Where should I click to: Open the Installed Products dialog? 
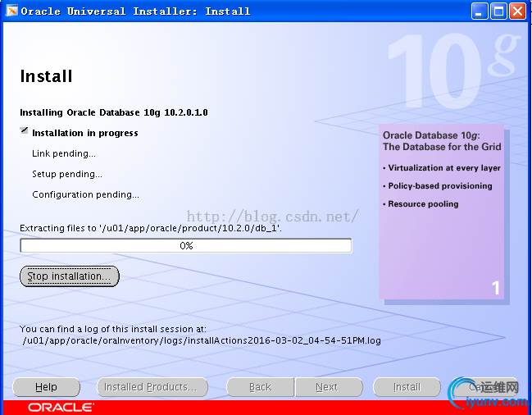coord(152,387)
